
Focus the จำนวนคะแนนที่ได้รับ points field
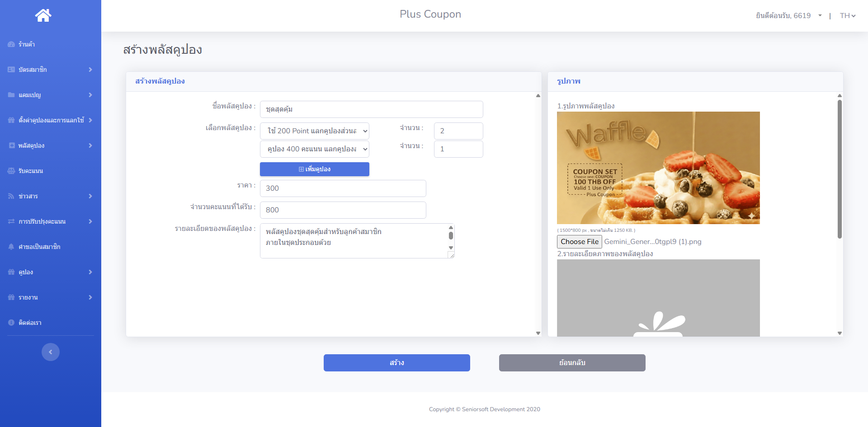(x=343, y=210)
